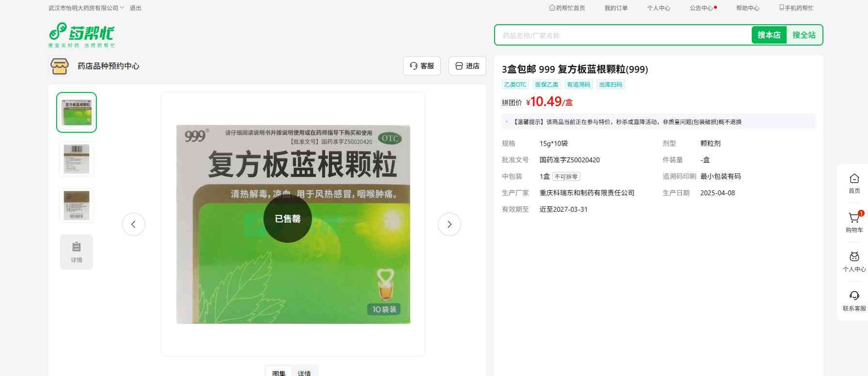Image resolution: width=868 pixels, height=376 pixels.
Task: Click the 联系客服 headset icon
Action: pyautogui.click(x=854, y=297)
